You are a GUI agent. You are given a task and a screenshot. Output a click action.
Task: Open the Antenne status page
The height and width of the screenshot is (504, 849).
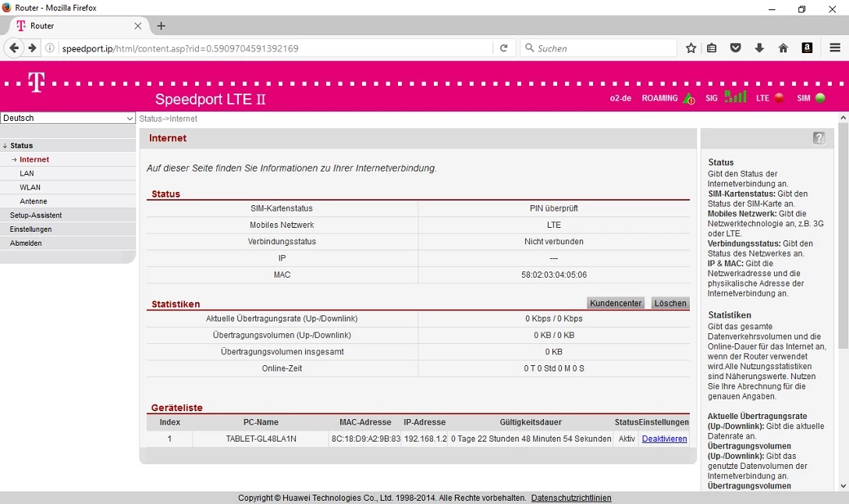click(x=33, y=201)
